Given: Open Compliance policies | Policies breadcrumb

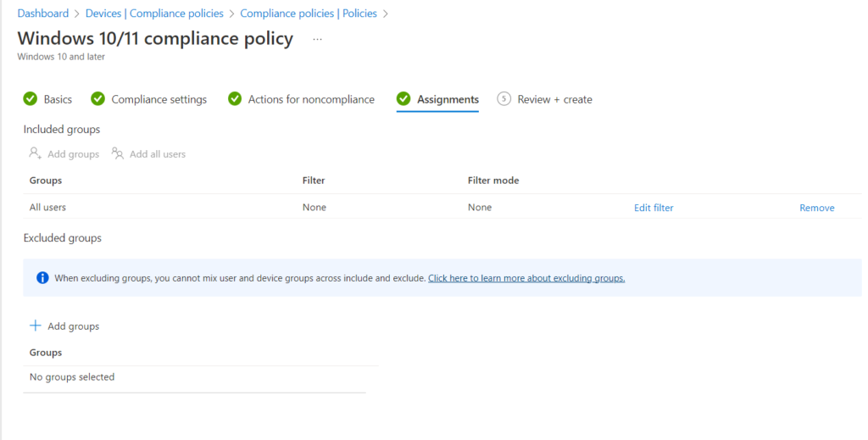Looking at the screenshot, I should pos(309,14).
